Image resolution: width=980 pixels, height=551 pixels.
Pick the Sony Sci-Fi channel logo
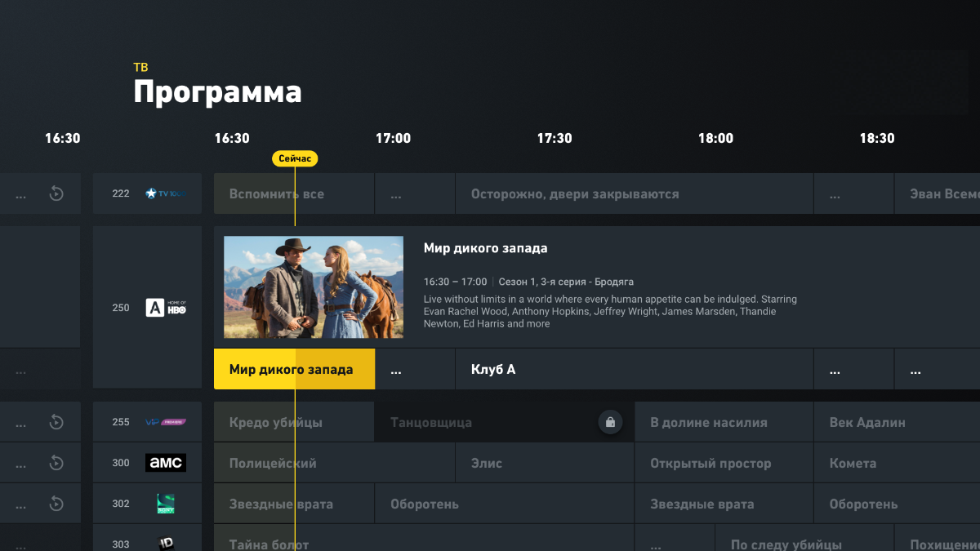[166, 504]
